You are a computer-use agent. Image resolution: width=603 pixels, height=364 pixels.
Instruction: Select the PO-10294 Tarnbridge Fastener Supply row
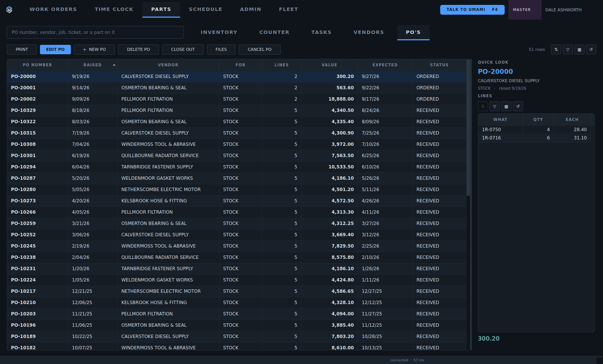(x=237, y=167)
